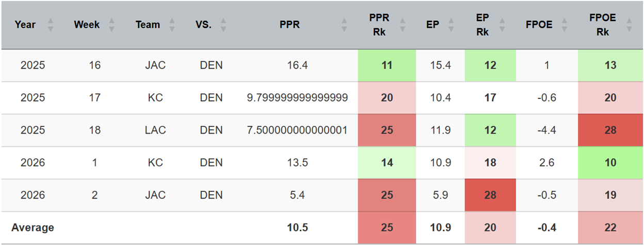Click the Year column header label
Viewport: 644px width, 245px height.
tap(25, 25)
